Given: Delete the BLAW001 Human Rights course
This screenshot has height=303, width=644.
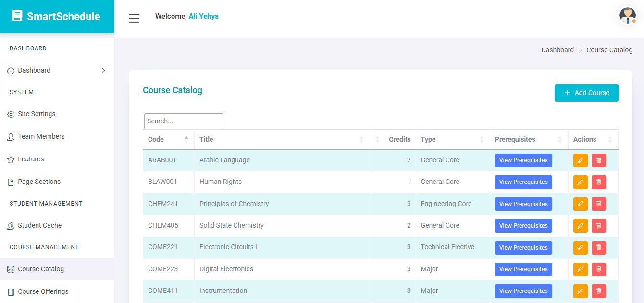Looking at the screenshot, I should click(598, 182).
